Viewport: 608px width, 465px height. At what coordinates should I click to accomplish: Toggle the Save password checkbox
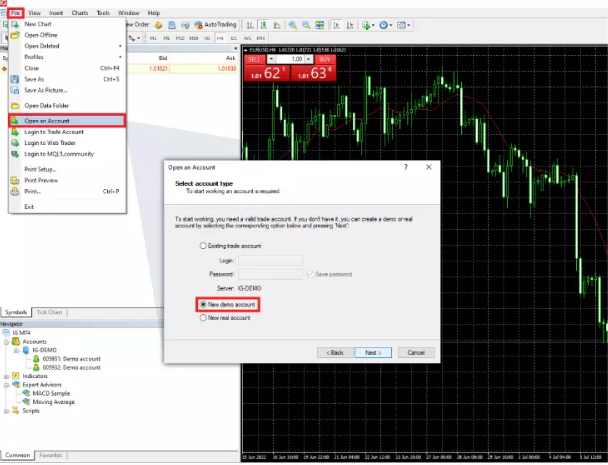click(x=310, y=274)
